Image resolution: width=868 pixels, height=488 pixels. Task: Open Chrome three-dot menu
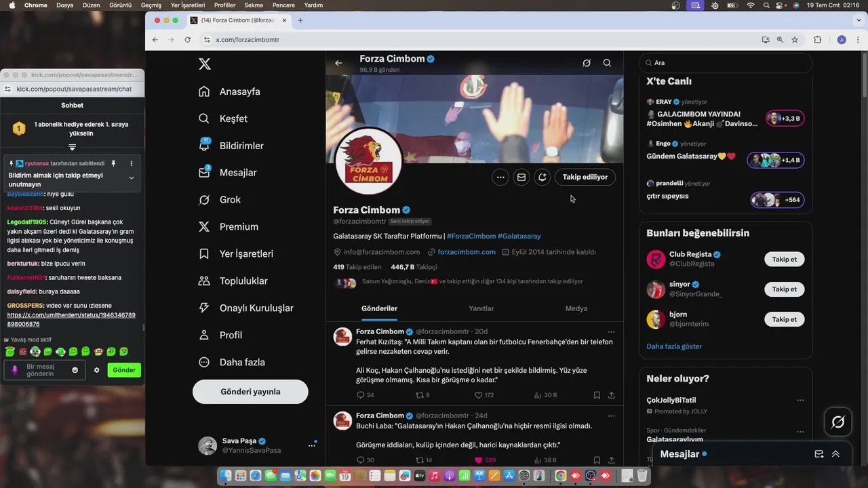pos(859,40)
